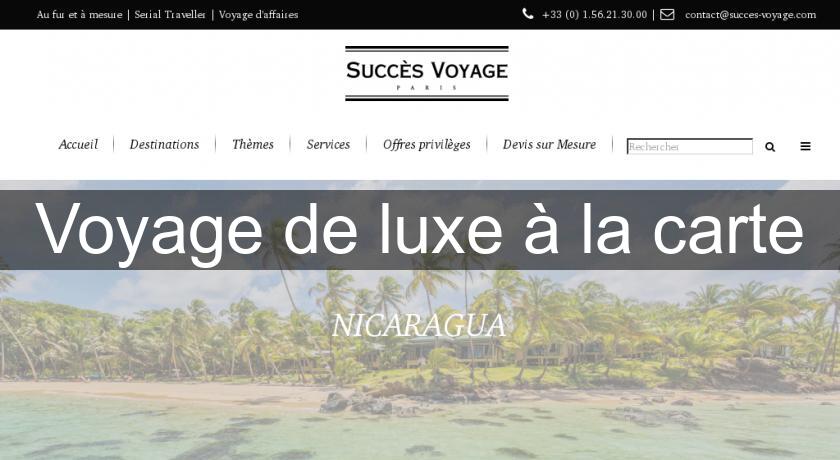Image resolution: width=840 pixels, height=460 pixels.
Task: Open Devis sur Mesure page
Action: click(x=549, y=145)
